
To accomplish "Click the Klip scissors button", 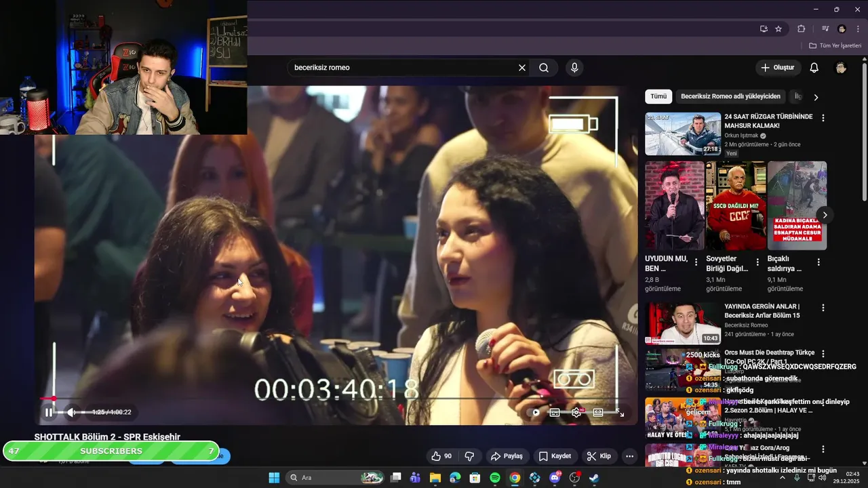I will (599, 456).
